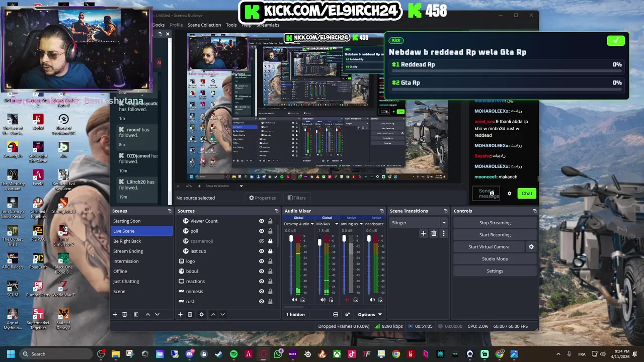Viewport: 644px width, 362px height.
Task: Mute the Mic/Aux speaker icon
Action: click(x=323, y=300)
